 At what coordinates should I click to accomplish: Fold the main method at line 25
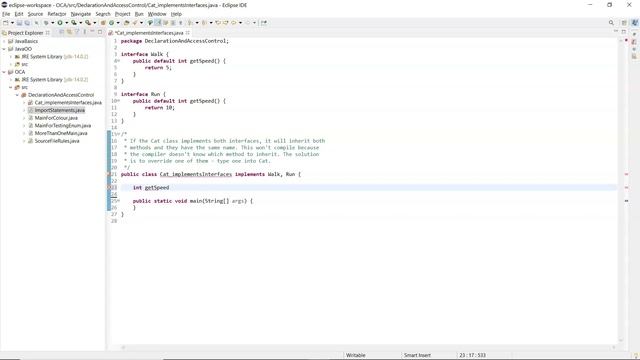pos(119,201)
